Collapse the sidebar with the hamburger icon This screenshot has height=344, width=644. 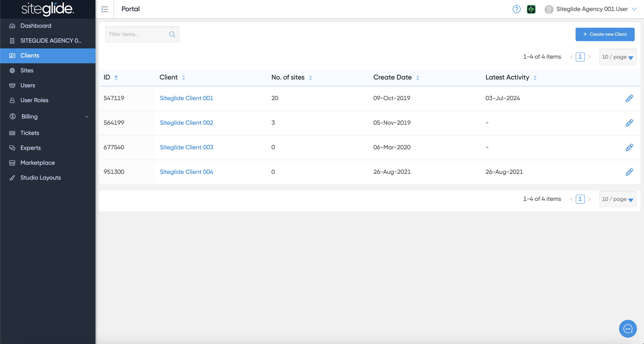104,9
